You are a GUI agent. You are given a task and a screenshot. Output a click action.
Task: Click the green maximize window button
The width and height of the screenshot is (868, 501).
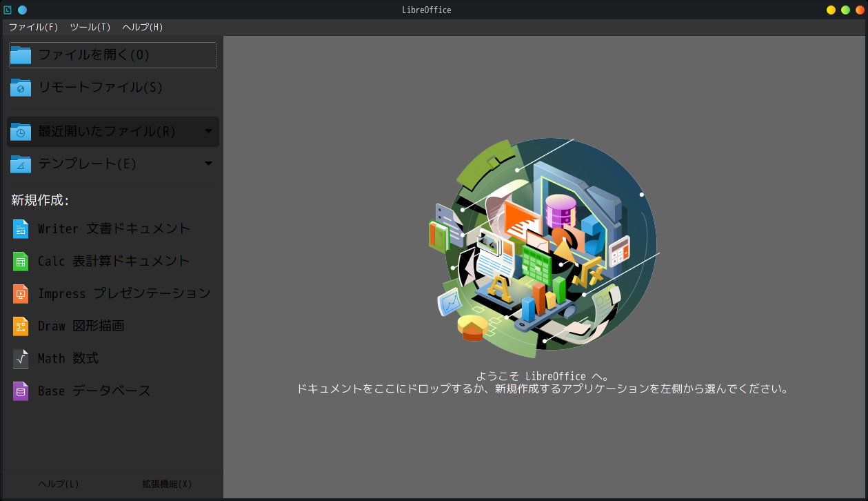(845, 10)
